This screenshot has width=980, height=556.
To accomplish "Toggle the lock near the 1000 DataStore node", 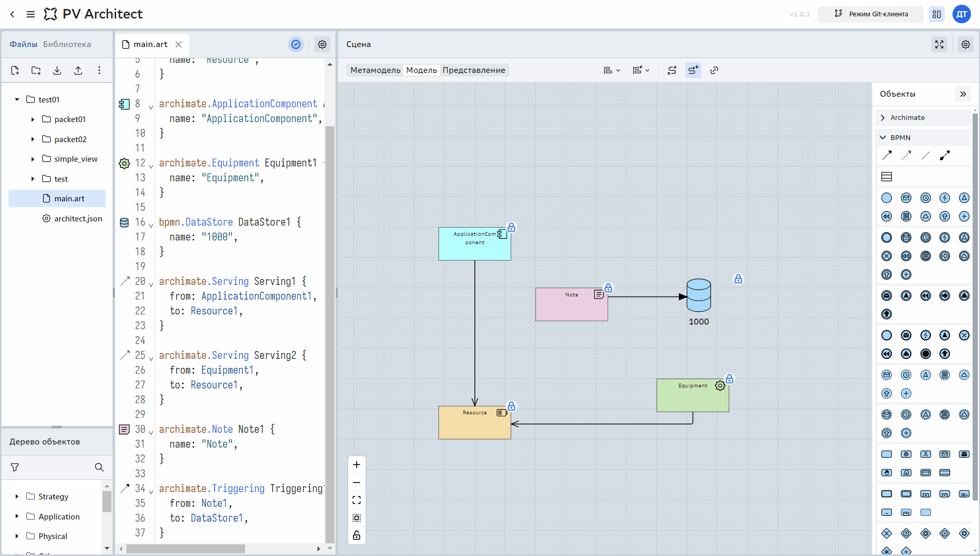I will tap(739, 279).
